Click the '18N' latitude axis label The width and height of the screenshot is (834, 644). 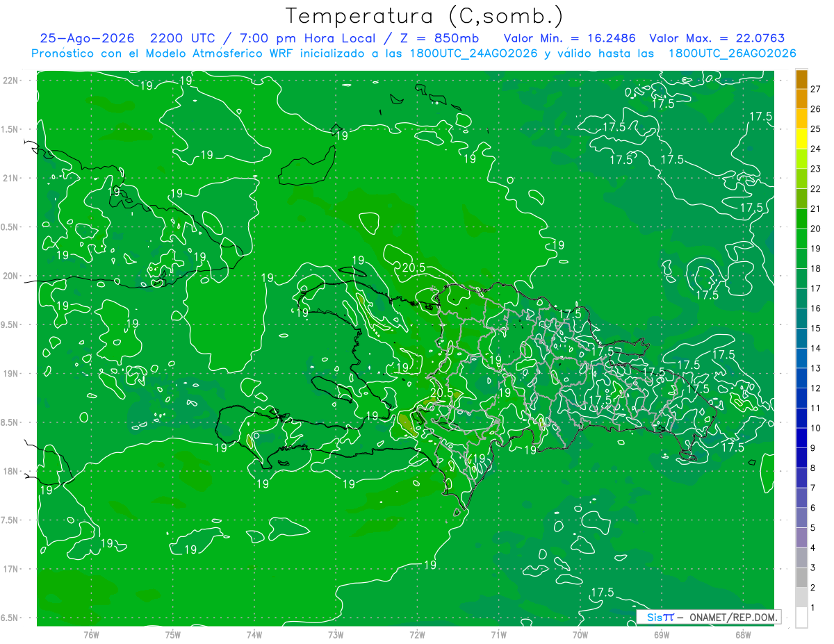[10, 471]
